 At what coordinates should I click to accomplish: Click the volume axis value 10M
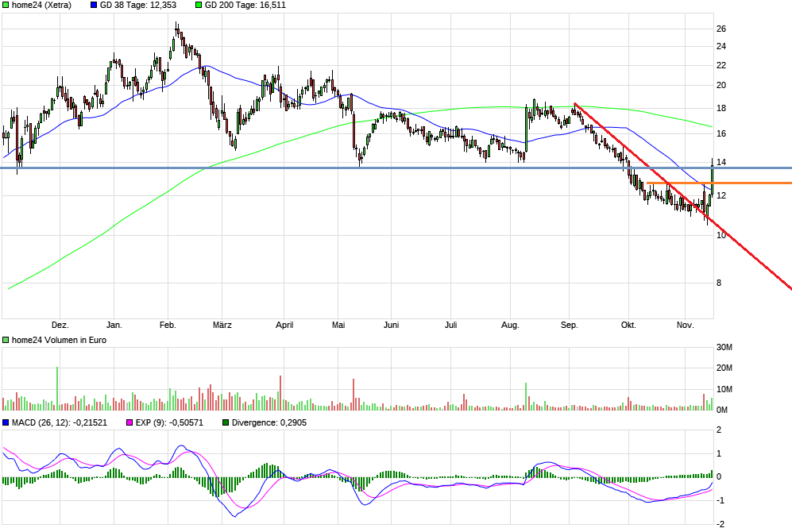724,389
